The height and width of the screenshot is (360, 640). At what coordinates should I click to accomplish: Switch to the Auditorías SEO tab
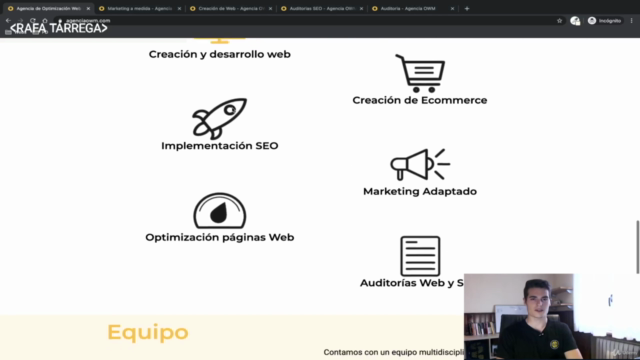[322, 9]
